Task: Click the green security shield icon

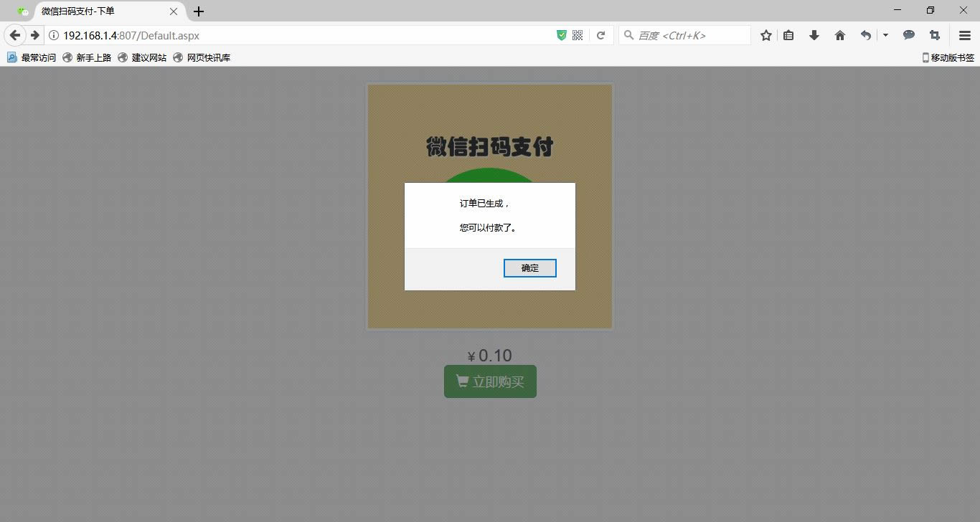Action: [562, 35]
